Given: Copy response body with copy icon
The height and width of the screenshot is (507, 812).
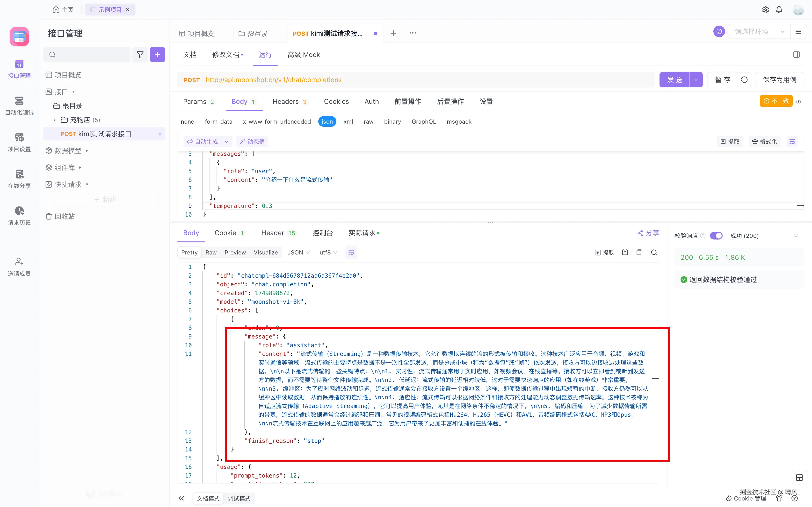Looking at the screenshot, I should (639, 253).
